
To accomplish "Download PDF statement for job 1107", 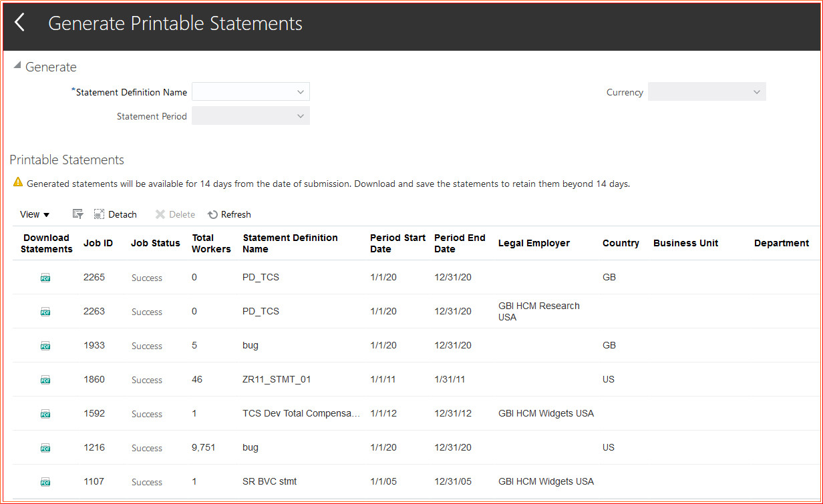I will pos(45,482).
